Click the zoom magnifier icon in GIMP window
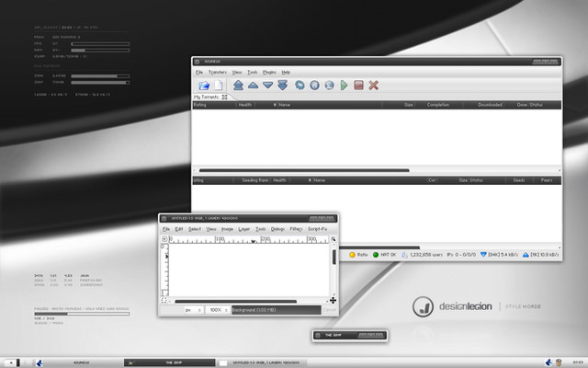588x368 pixels. (x=333, y=239)
